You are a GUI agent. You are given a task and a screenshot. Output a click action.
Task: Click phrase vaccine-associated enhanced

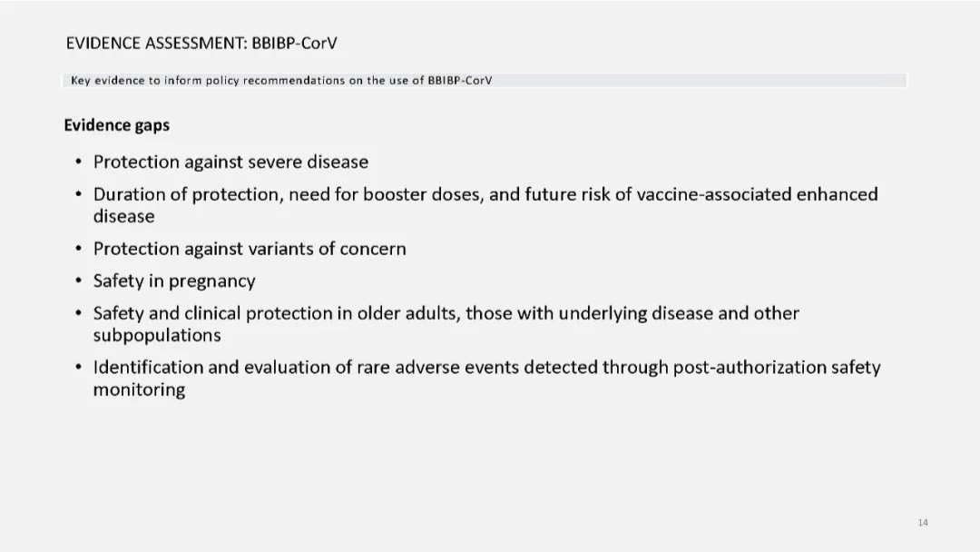(x=757, y=194)
